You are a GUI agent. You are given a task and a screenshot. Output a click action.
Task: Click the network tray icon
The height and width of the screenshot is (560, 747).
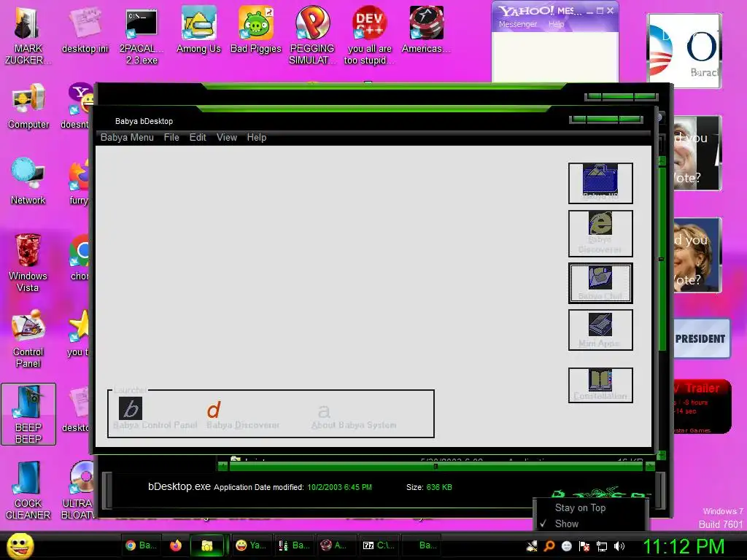point(602,546)
